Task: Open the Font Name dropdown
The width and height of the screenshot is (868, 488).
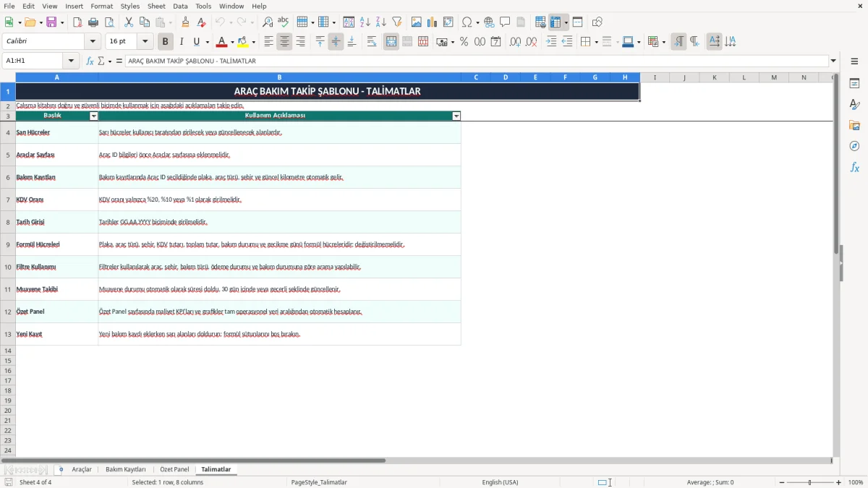Action: [93, 42]
